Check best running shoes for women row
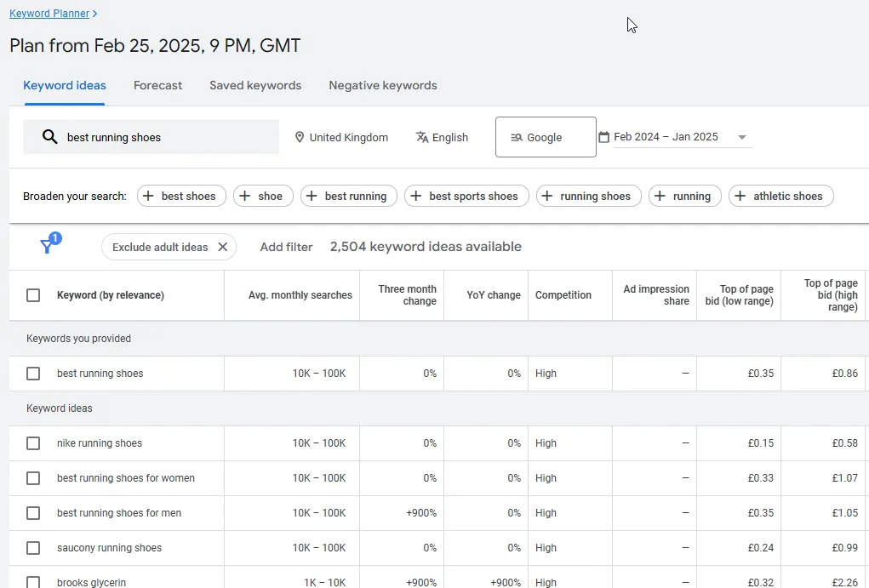This screenshot has height=588, width=869. [33, 477]
